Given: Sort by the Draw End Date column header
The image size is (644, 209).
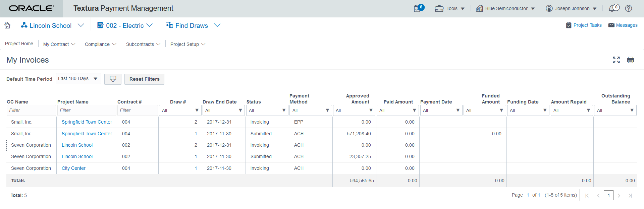Looking at the screenshot, I should click(219, 102).
